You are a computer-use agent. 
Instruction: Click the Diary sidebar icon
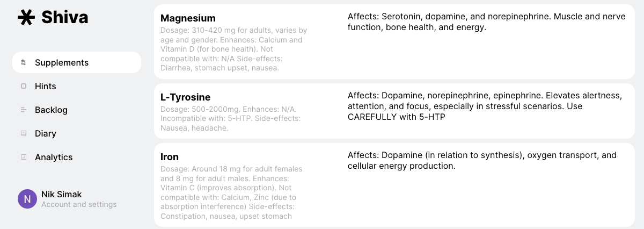click(24, 134)
